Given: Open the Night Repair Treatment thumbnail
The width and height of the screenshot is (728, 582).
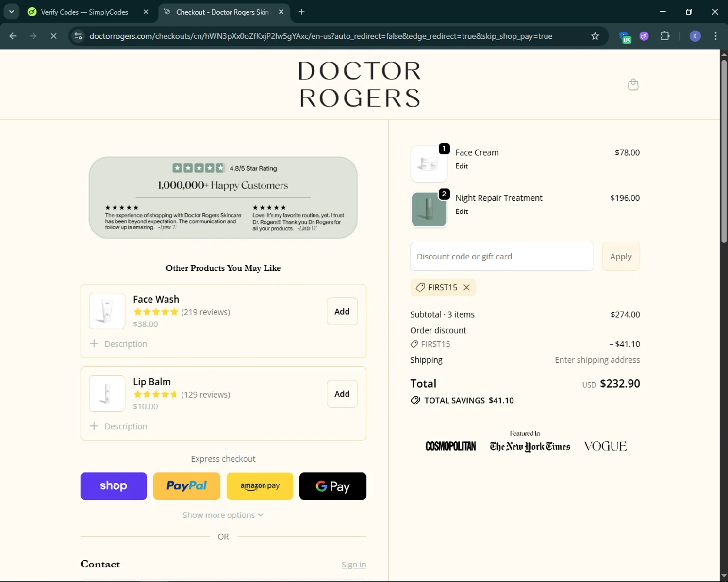Looking at the screenshot, I should (429, 210).
